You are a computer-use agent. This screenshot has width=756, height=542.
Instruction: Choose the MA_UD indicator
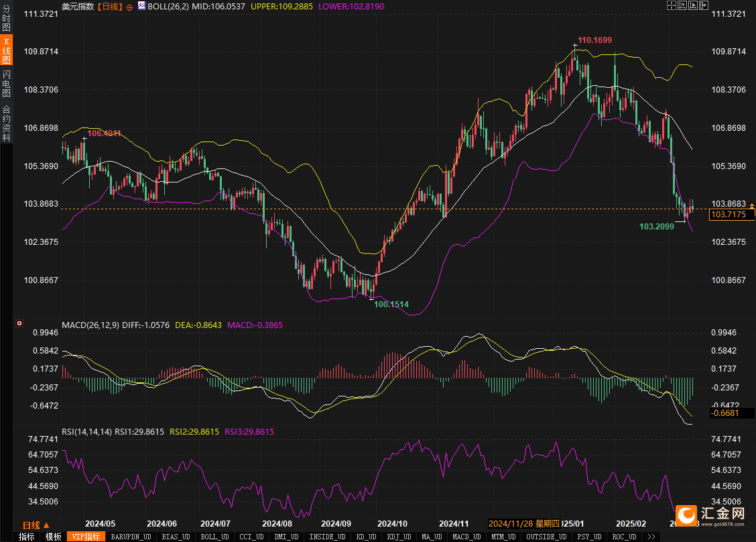pos(432,537)
